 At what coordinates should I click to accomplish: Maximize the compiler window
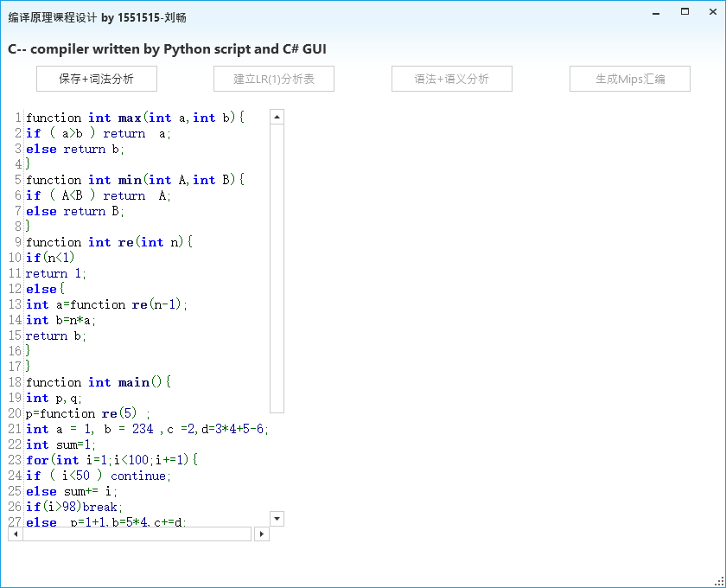[685, 12]
